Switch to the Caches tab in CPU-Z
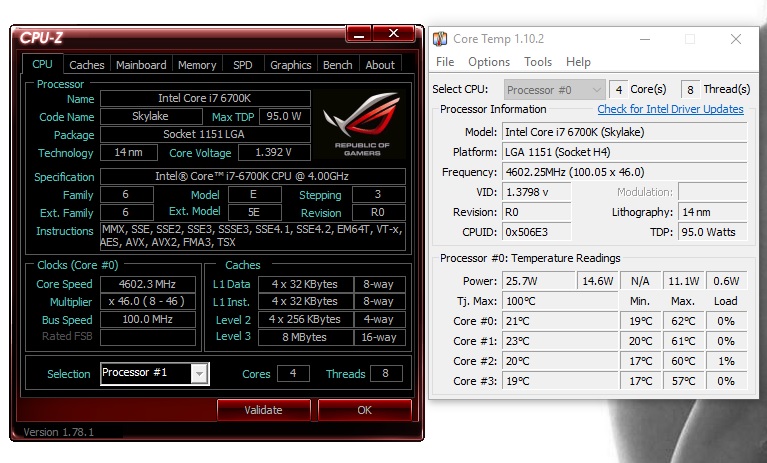The image size is (767, 463). click(87, 65)
